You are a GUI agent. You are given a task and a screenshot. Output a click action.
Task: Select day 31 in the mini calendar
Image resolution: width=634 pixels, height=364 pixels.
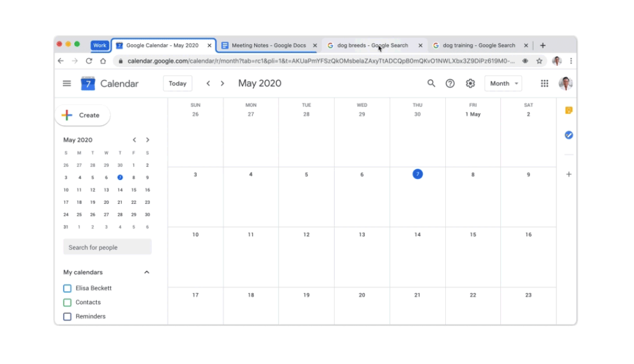click(x=65, y=227)
